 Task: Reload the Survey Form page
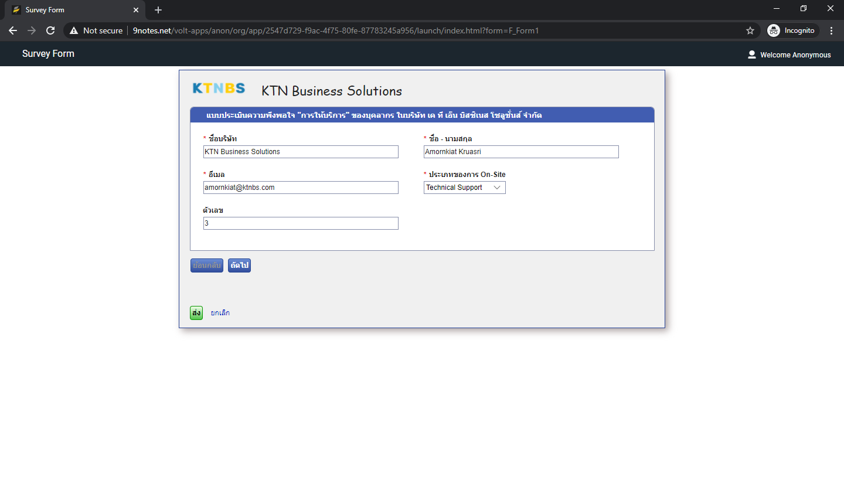tap(50, 30)
